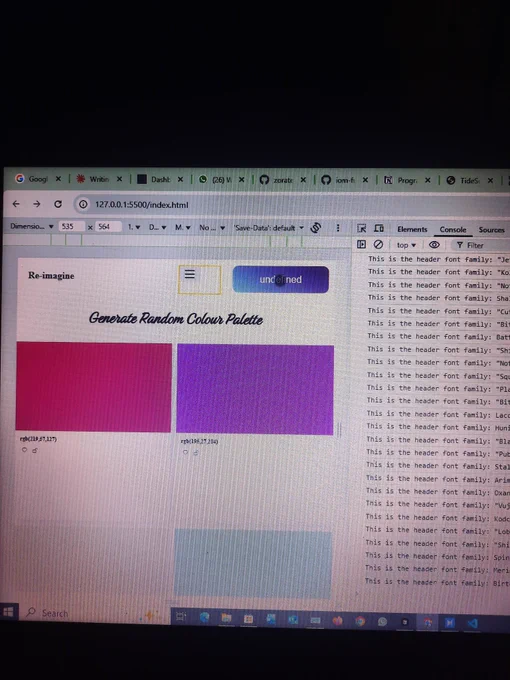Close the Writing tab
The height and width of the screenshot is (680, 510).
(119, 179)
